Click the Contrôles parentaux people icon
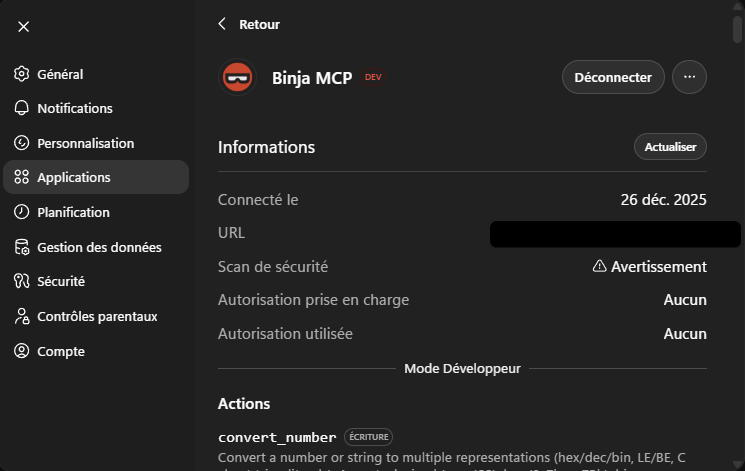 tap(21, 316)
